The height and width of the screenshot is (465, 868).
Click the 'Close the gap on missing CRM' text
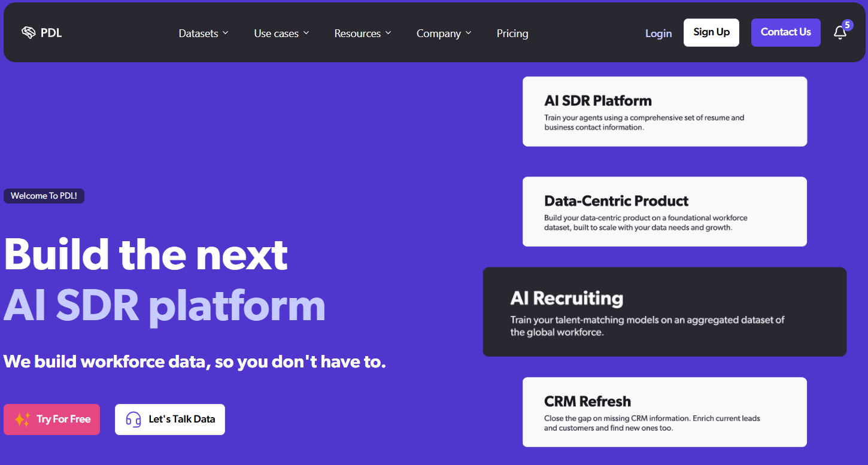(652, 423)
